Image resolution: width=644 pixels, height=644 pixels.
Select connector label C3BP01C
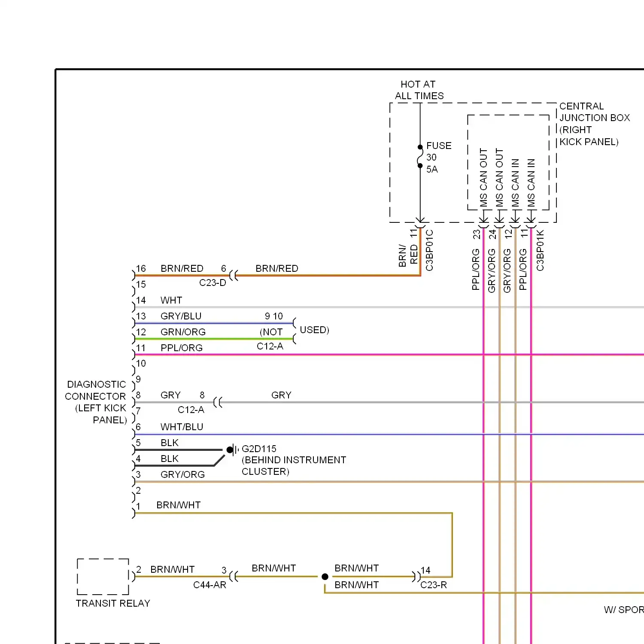(429, 250)
